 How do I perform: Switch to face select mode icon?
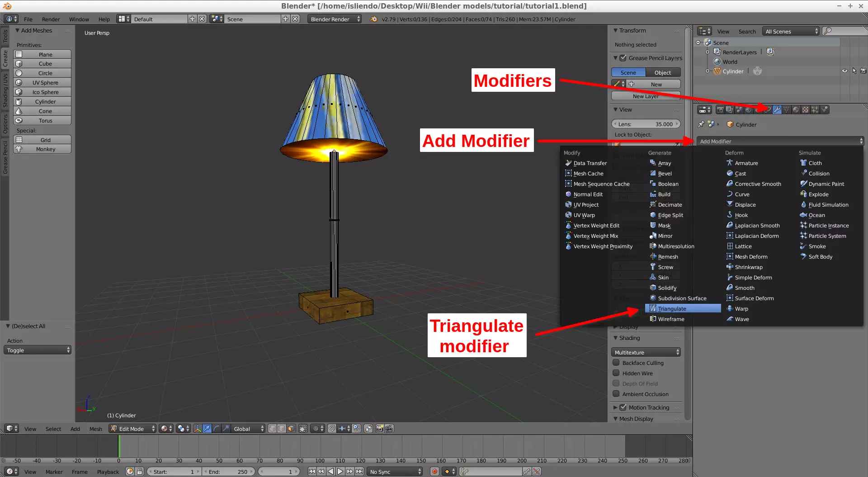[x=291, y=429]
